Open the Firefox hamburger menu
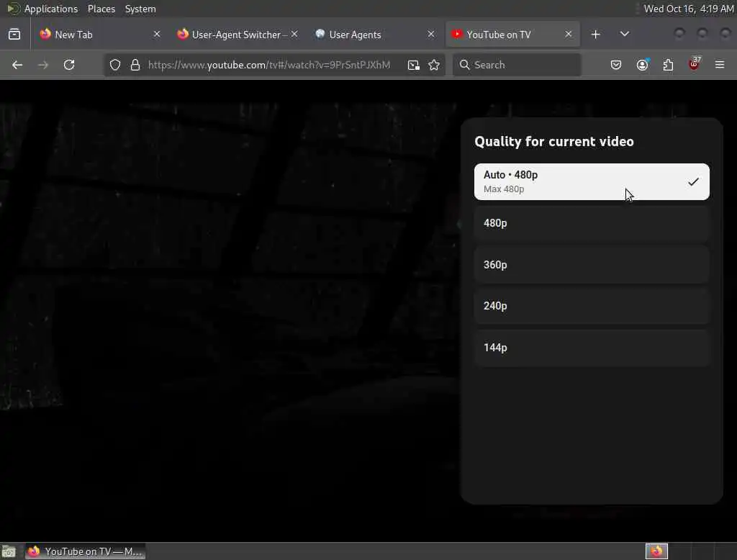Viewport: 737px width, 560px height. pyautogui.click(x=720, y=65)
